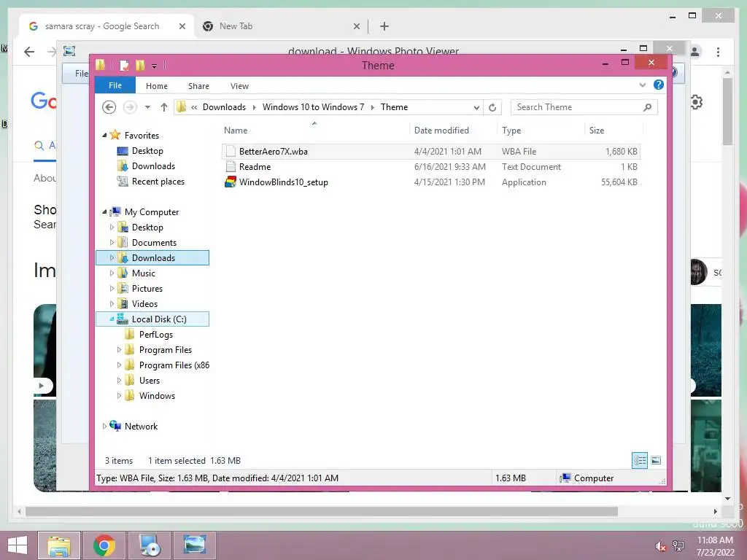Expand the Documents tree node
The width and height of the screenshot is (747, 560).
(x=112, y=242)
